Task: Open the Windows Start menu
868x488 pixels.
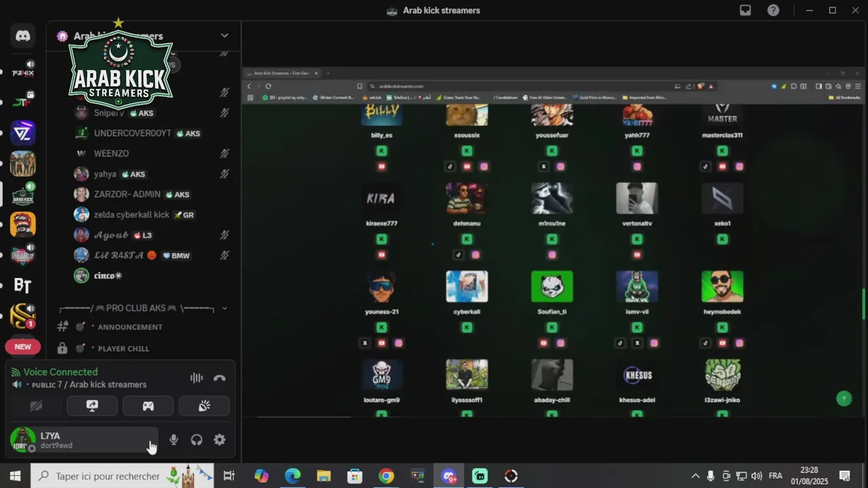Action: tap(15, 476)
